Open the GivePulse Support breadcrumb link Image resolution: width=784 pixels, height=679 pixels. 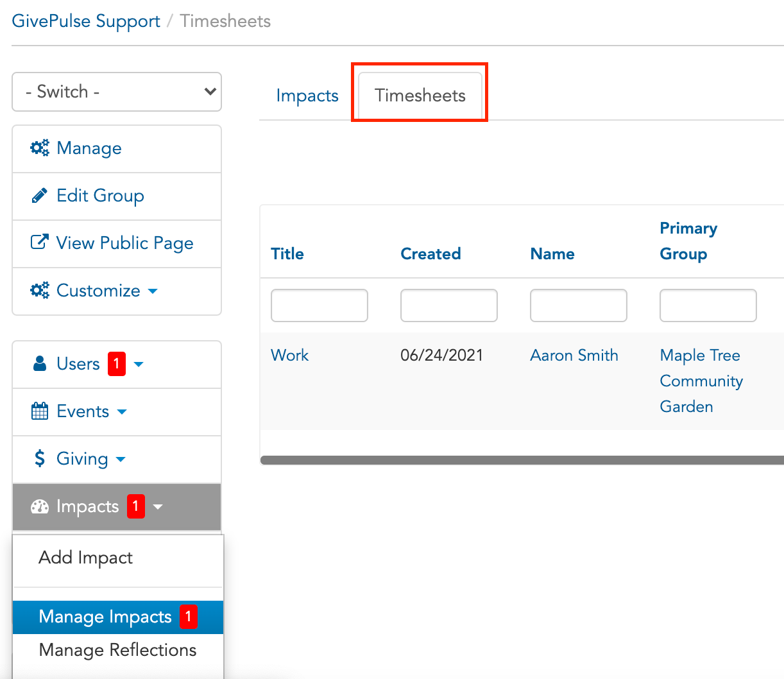[85, 21]
